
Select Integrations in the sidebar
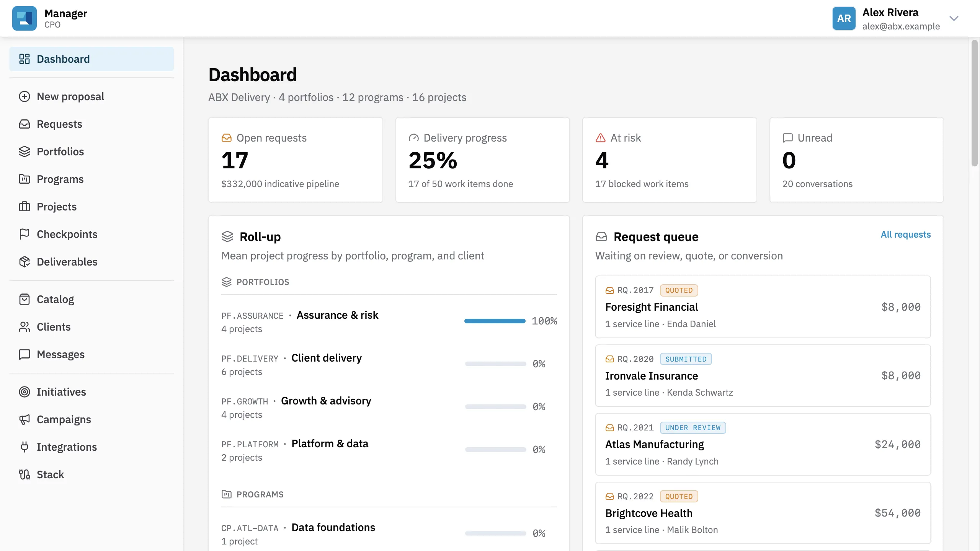91,447
